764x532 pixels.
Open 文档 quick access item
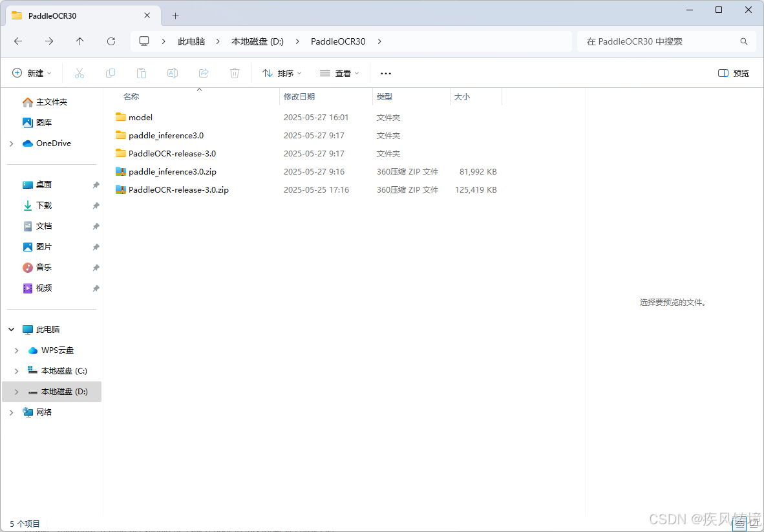pos(38,226)
